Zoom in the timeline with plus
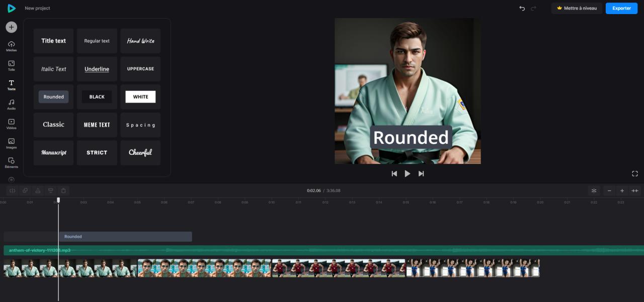Screen dimensions: 644x302 tap(622, 190)
